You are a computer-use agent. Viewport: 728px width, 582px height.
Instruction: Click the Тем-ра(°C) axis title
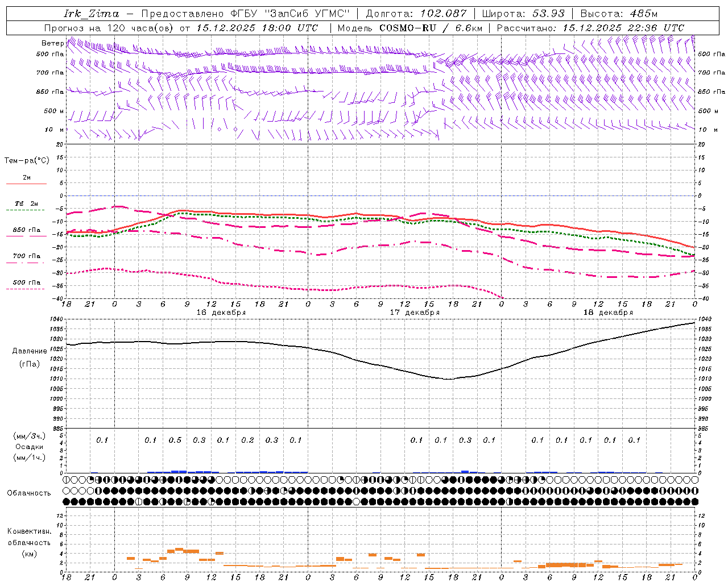tap(27, 161)
